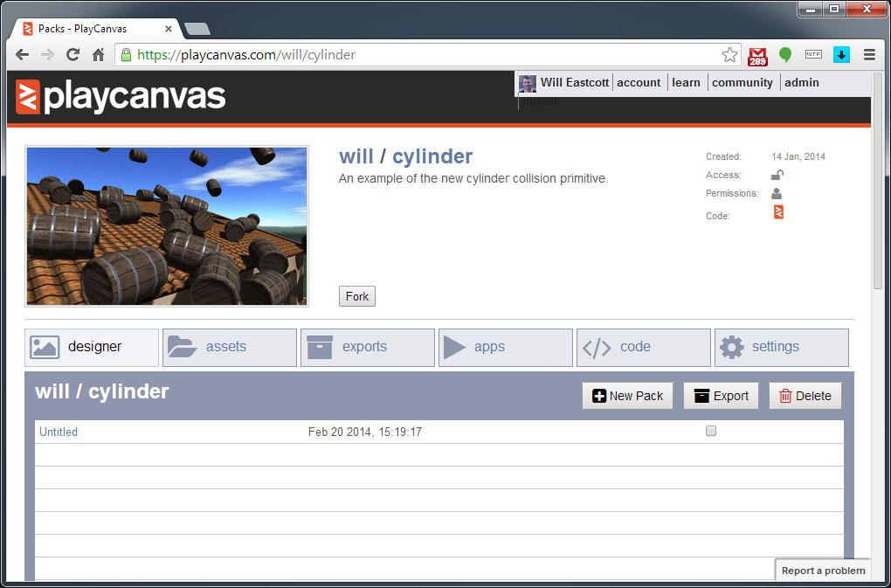Click the WTF extension icon
The image size is (891, 588).
[x=814, y=54]
